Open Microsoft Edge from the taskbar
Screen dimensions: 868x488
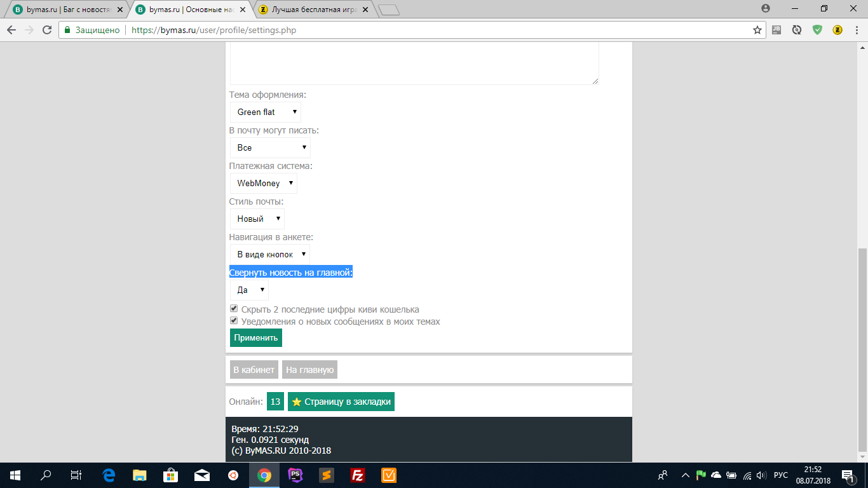109,475
